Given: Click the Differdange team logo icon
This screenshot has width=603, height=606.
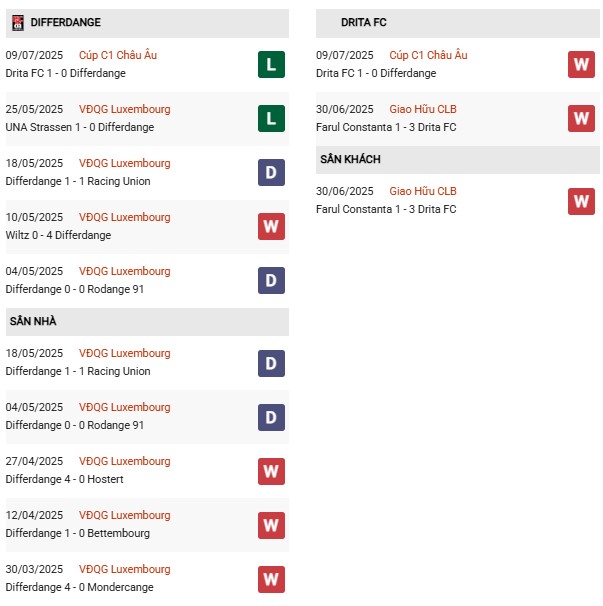Looking at the screenshot, I should 17,22.
